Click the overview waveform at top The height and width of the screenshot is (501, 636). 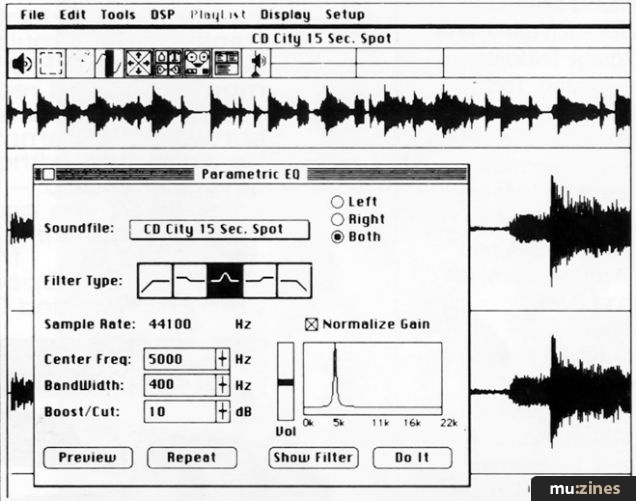318,113
